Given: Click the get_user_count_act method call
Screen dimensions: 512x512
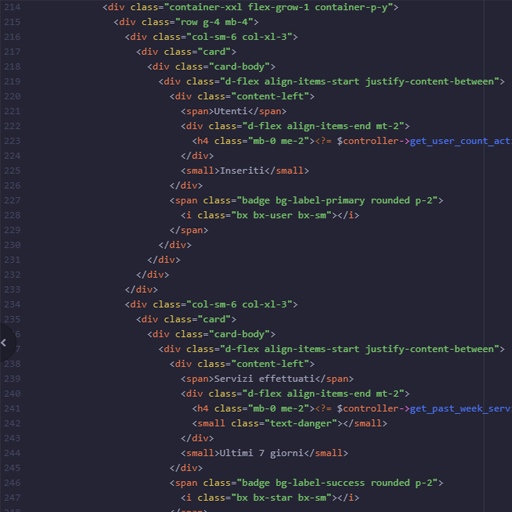Looking at the screenshot, I should click(x=461, y=141).
